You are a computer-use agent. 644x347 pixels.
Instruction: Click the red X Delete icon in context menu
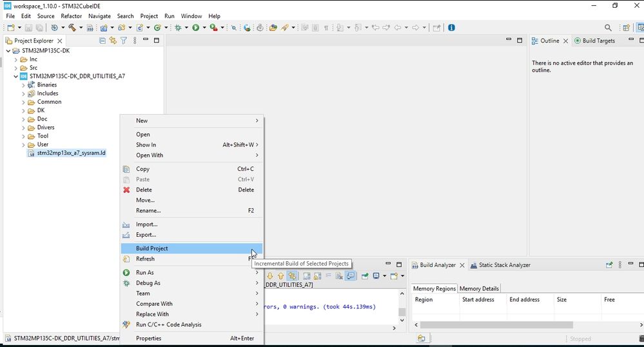point(126,190)
